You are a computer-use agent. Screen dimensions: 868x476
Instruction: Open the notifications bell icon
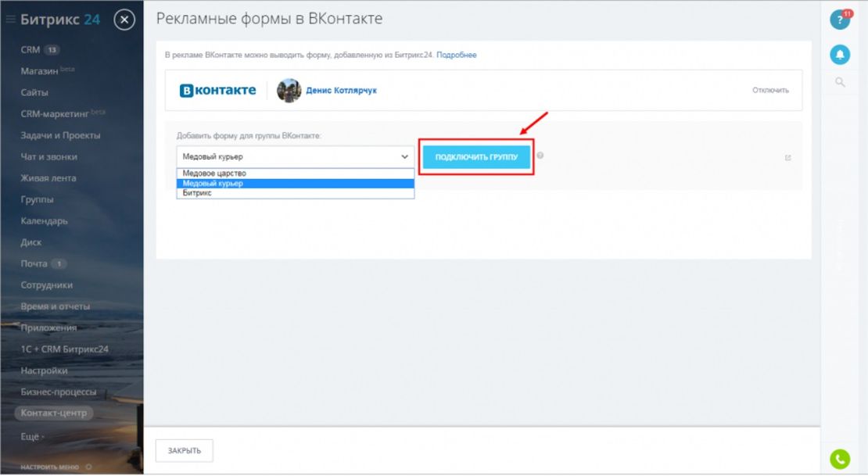tap(839, 55)
